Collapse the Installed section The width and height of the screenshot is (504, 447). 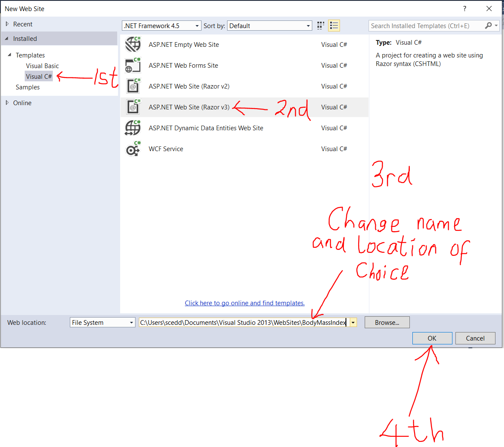tap(6, 39)
